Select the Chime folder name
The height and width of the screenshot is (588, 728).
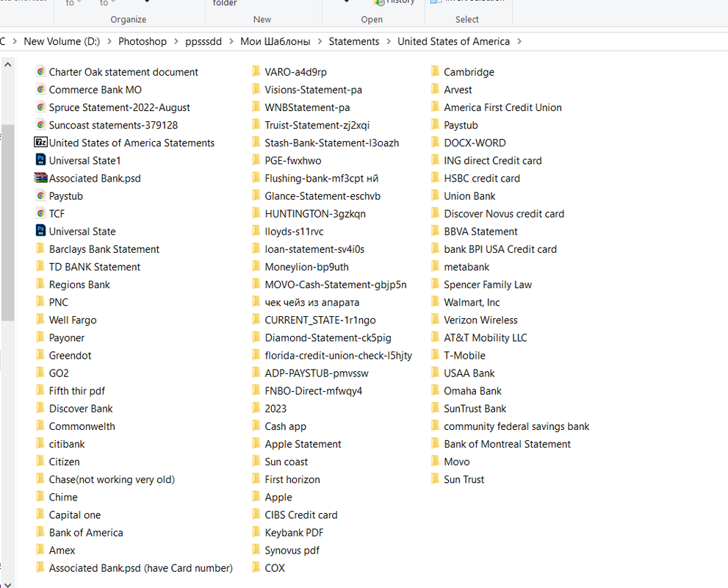[63, 497]
